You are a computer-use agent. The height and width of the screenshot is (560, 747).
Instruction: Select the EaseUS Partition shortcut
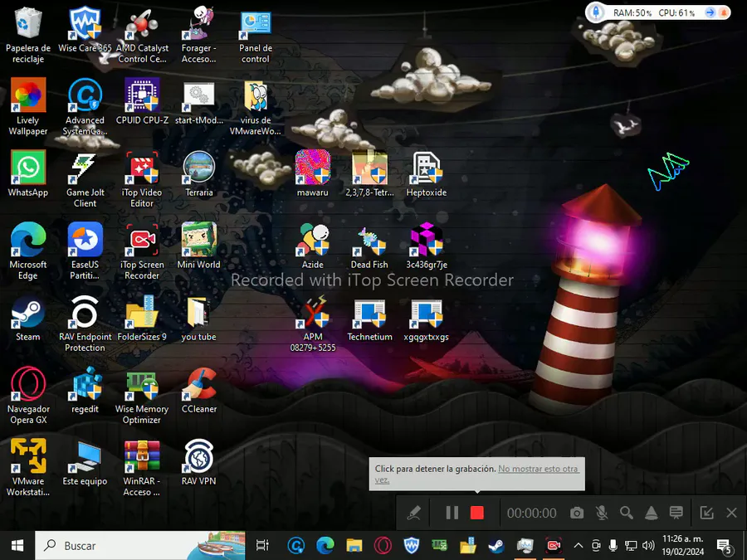(x=85, y=251)
